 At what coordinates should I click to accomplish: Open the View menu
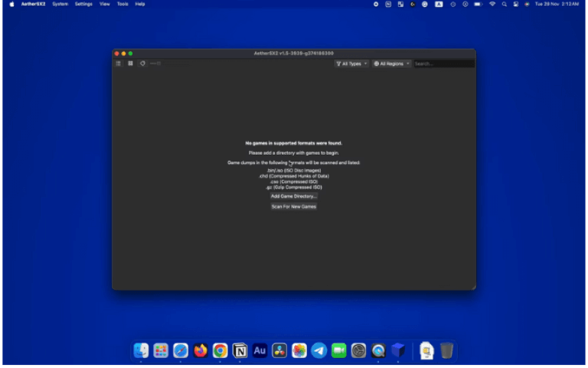pos(104,4)
